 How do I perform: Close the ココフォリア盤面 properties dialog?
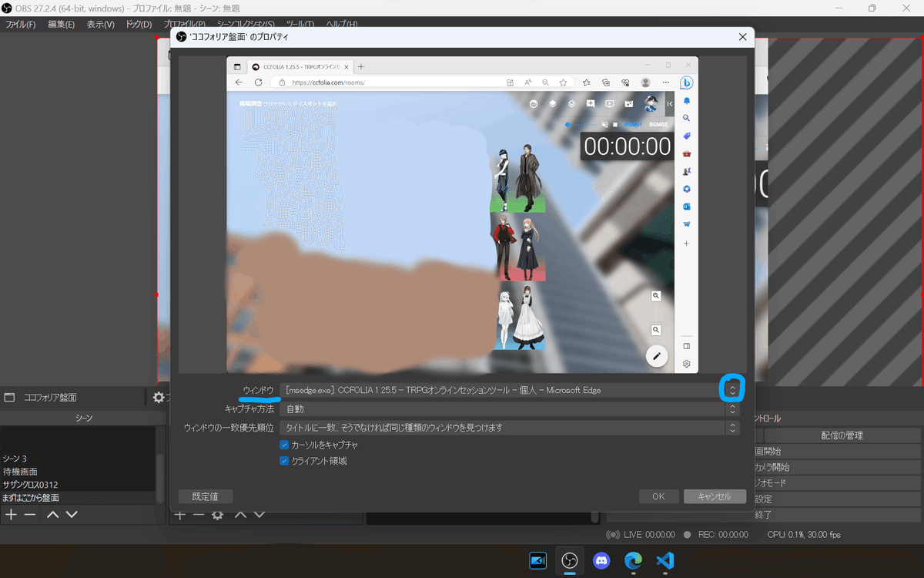tap(742, 36)
